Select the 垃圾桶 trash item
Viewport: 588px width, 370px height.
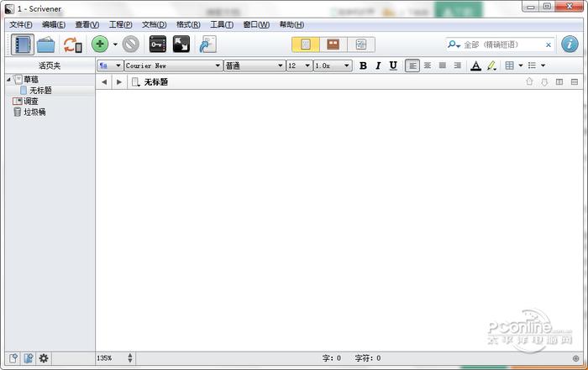coord(34,112)
